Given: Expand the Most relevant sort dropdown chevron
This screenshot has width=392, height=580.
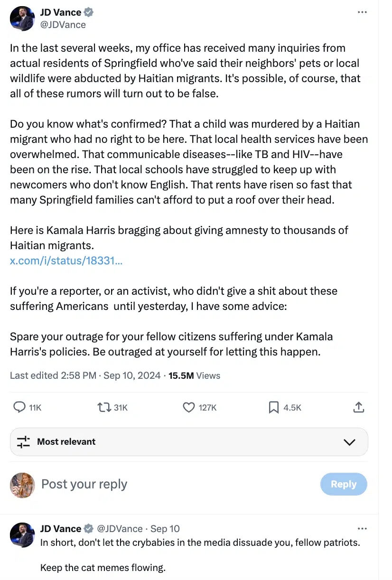Looking at the screenshot, I should pyautogui.click(x=349, y=442).
